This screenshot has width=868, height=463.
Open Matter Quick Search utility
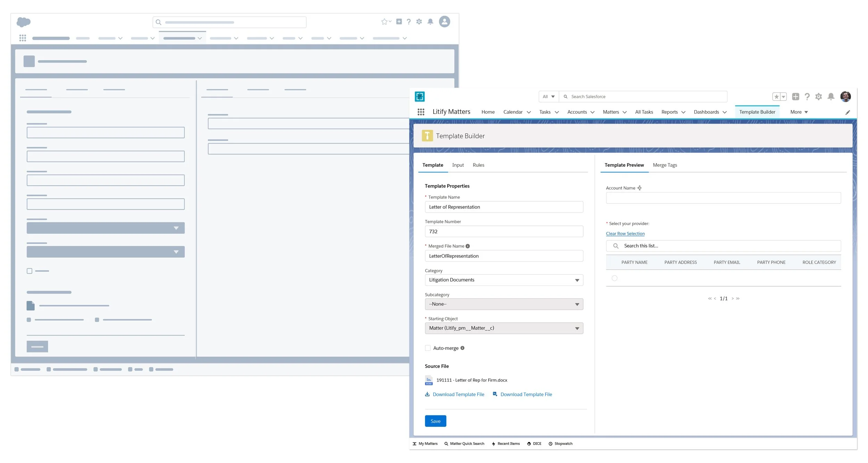[x=464, y=444]
